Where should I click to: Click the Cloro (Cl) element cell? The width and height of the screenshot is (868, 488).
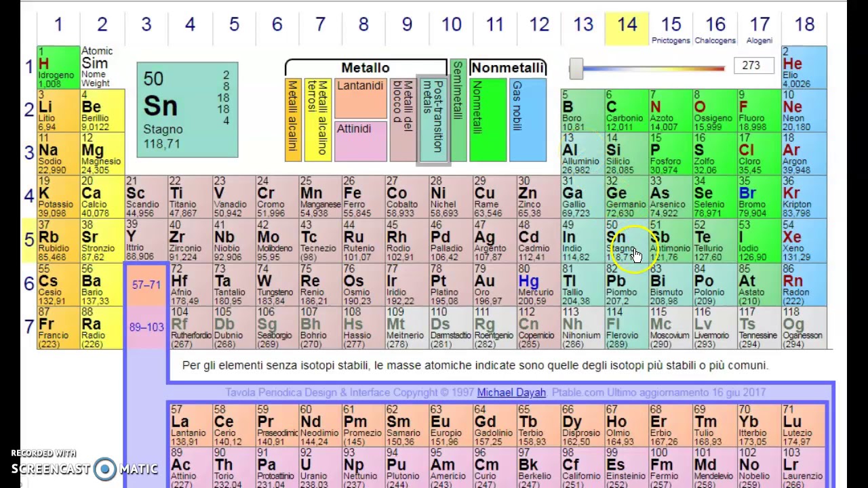click(x=759, y=155)
